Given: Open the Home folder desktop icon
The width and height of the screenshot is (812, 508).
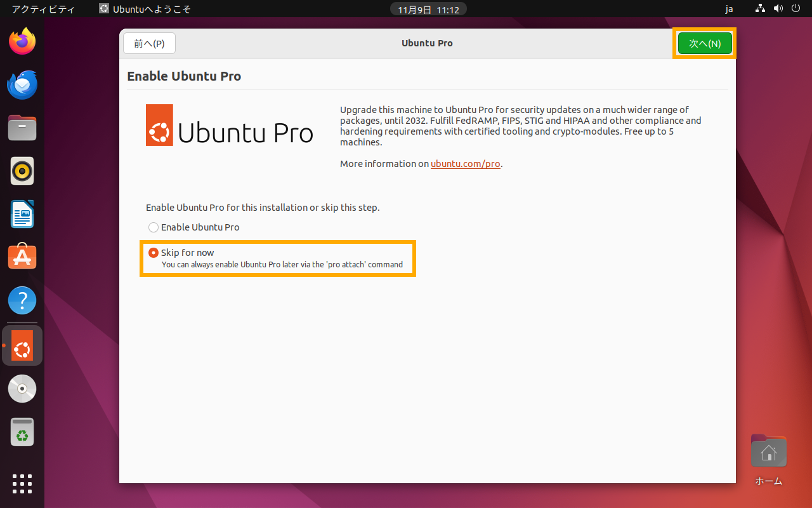Looking at the screenshot, I should click(769, 460).
